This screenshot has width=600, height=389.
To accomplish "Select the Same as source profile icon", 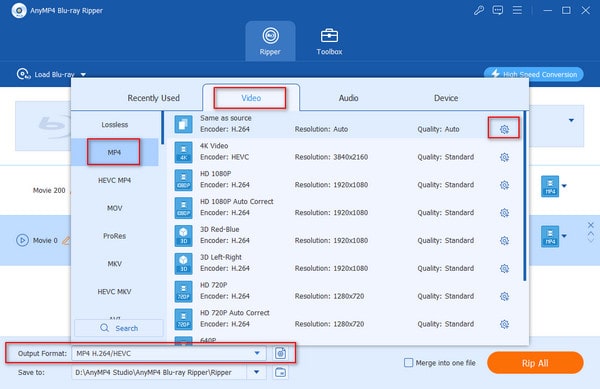I will point(183,124).
